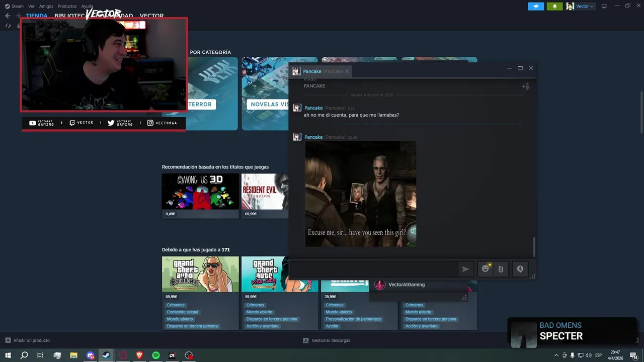644x362 pixels.
Task: Open File Explorer from the taskbar
Action: (73, 355)
